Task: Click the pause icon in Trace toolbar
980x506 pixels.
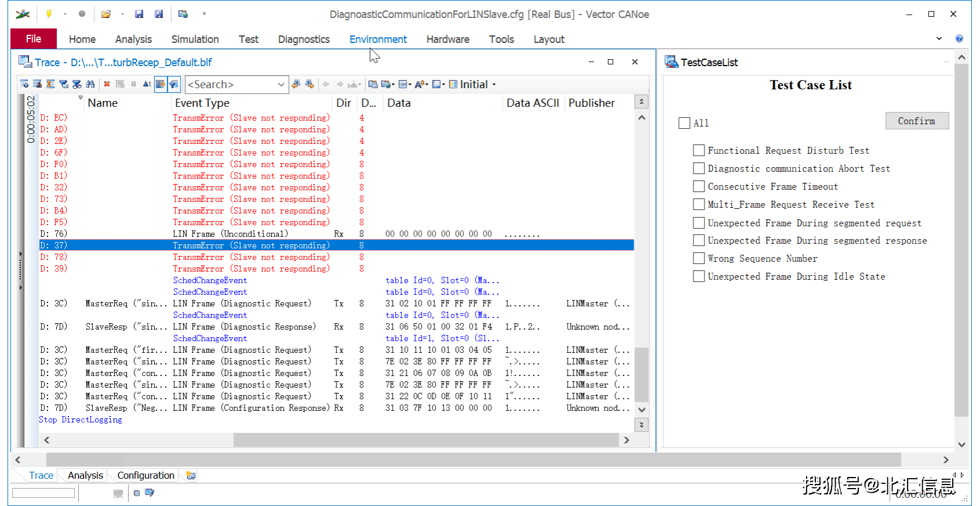Action: pos(133,84)
